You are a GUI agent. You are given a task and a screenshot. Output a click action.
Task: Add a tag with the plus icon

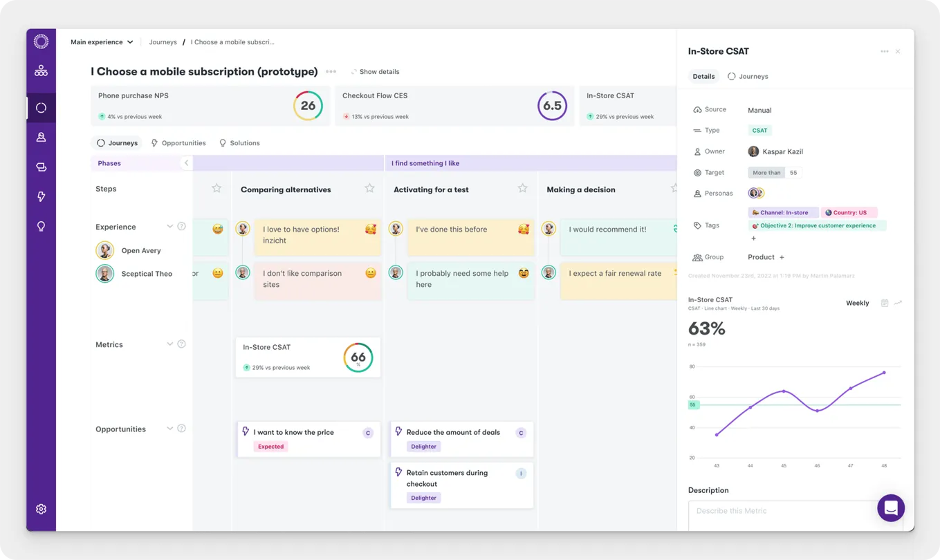click(753, 239)
